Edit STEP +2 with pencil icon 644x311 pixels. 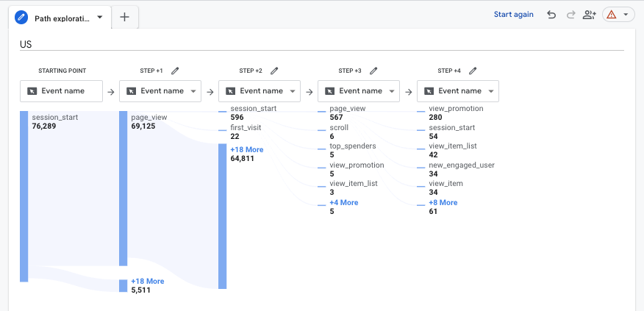274,71
